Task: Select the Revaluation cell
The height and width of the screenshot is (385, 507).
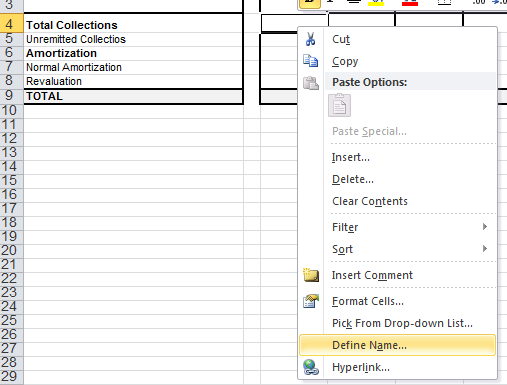Action: (133, 81)
